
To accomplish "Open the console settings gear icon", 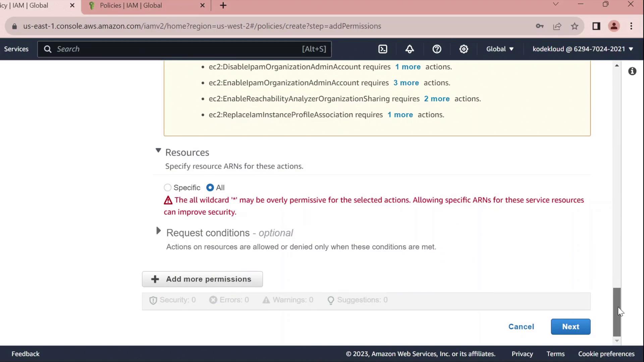I will pyautogui.click(x=464, y=49).
